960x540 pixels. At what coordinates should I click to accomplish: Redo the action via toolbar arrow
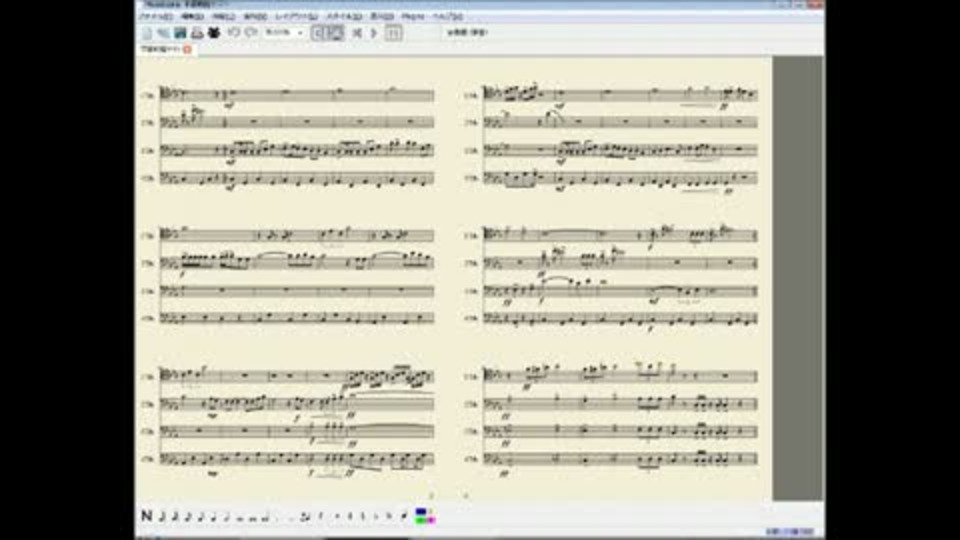click(x=251, y=32)
